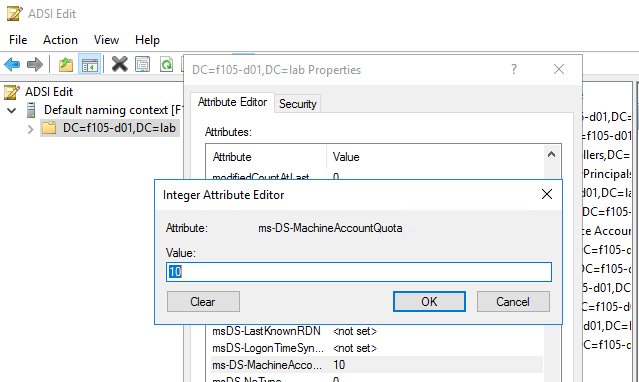This screenshot has height=382, width=639.
Task: Select the modifiedCountAtLast attribute row
Action: click(377, 176)
